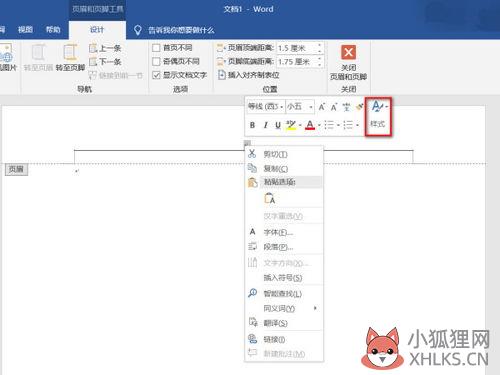Click the copy icon beside 复制
This screenshot has height=375, width=500.
coord(252,168)
